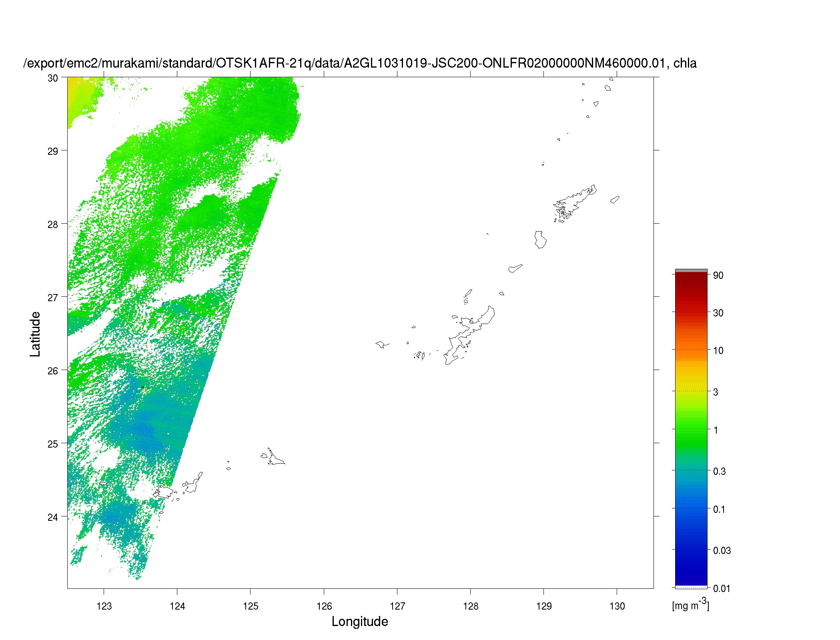Click the plot title file path text
This screenshot has height=640, width=840.
(x=360, y=63)
